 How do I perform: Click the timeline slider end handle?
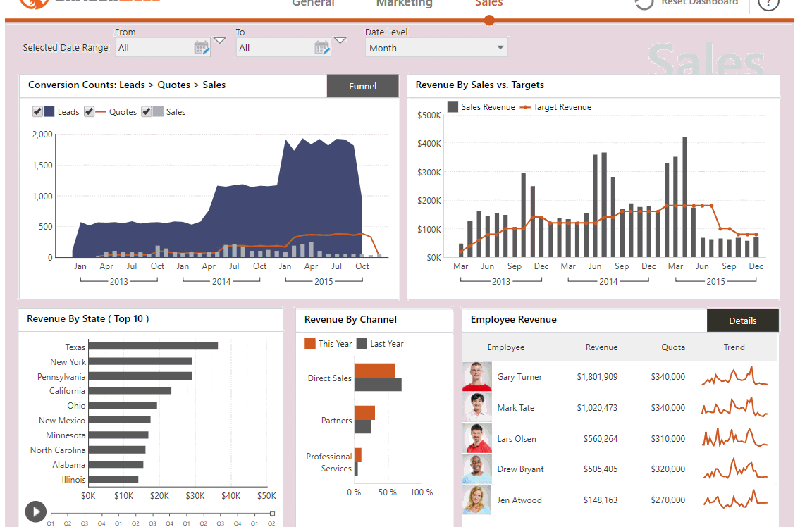point(272,514)
